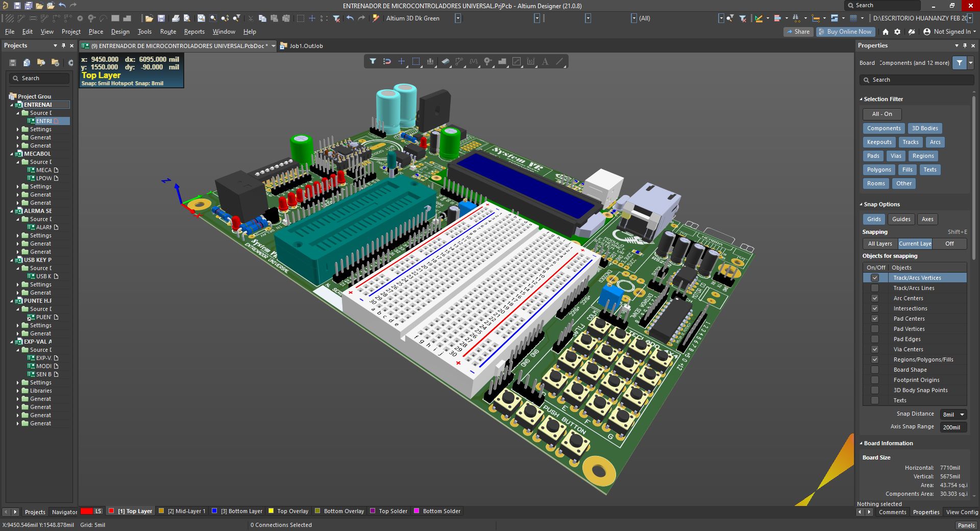This screenshot has height=531, width=980.
Task: Click the Home icon in top right
Action: (x=886, y=32)
